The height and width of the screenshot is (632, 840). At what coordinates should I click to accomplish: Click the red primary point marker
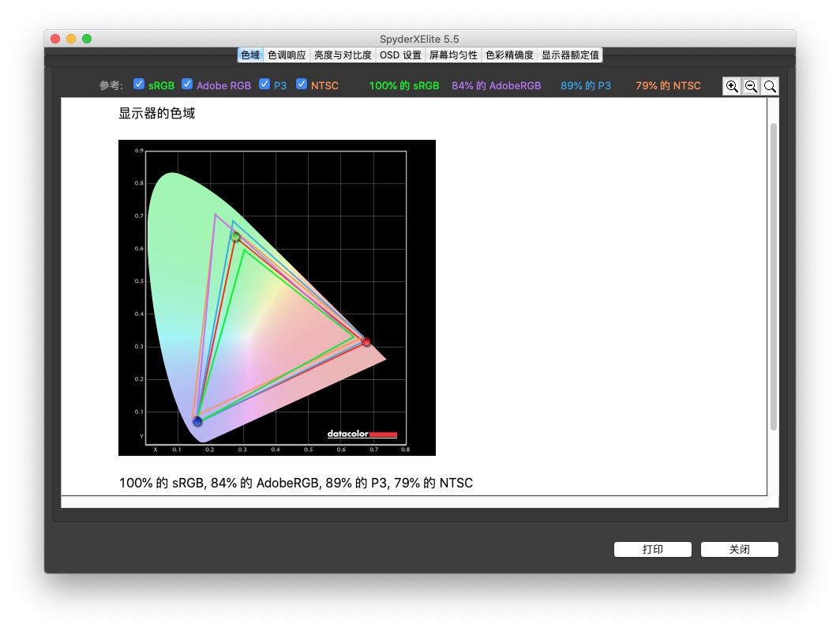366,341
